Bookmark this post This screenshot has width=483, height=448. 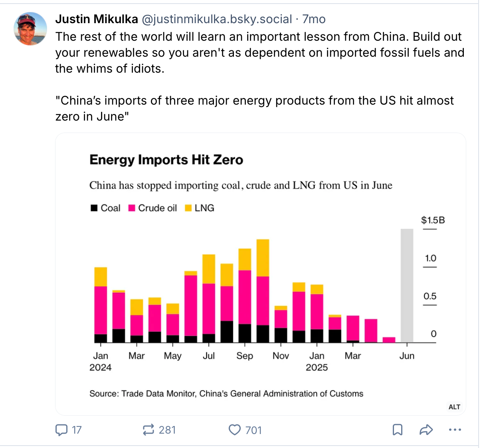pos(398,430)
